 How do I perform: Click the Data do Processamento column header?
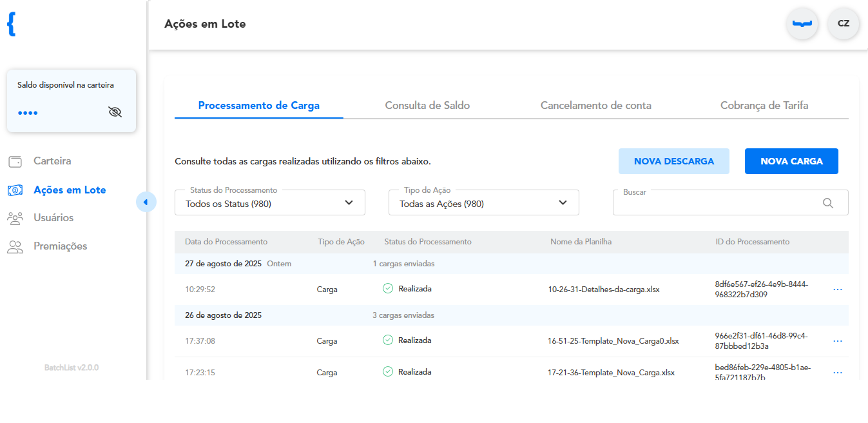point(226,242)
